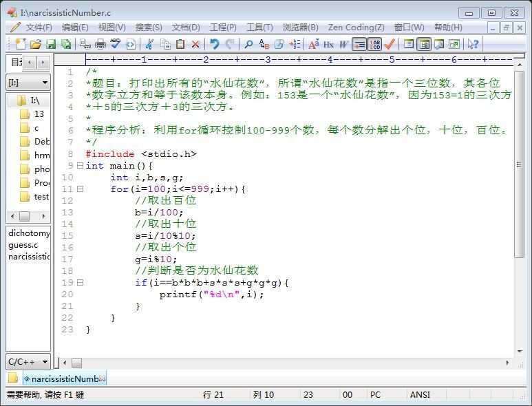This screenshot has height=406, width=532.
Task: Click the editor horizontal scrollbar thumb
Action: (76, 363)
